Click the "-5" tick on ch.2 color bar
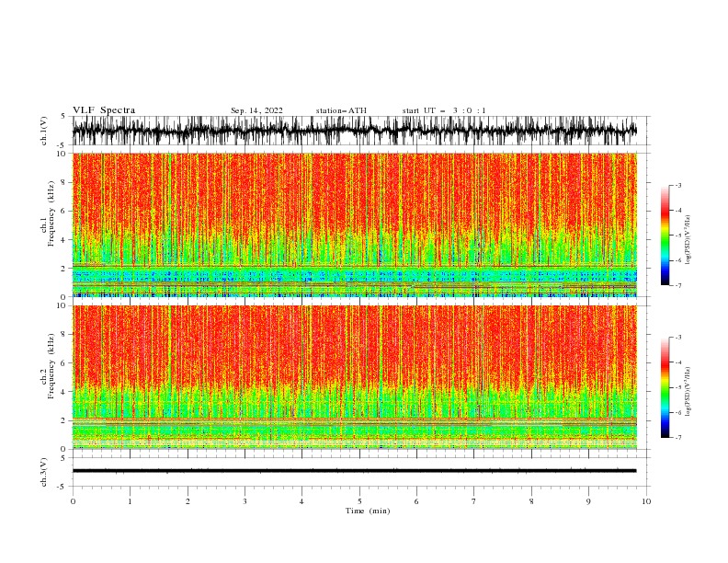Screen dimensions: 728x563 pos(677,387)
